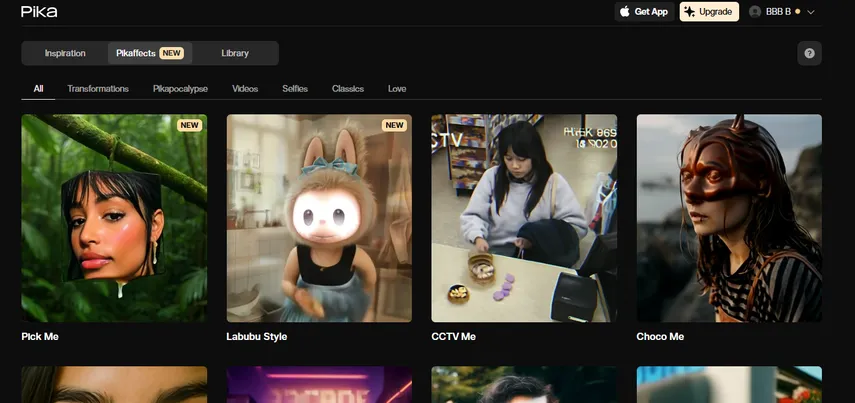This screenshot has width=855, height=403.
Task: Select the Love category
Action: (x=397, y=89)
